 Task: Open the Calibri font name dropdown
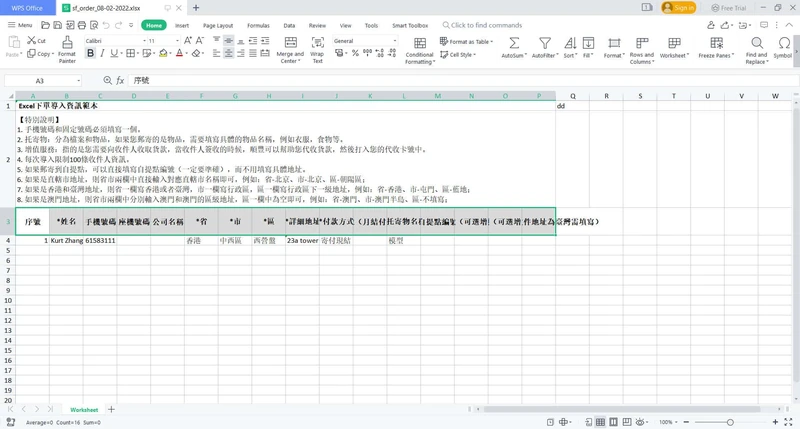pos(144,41)
